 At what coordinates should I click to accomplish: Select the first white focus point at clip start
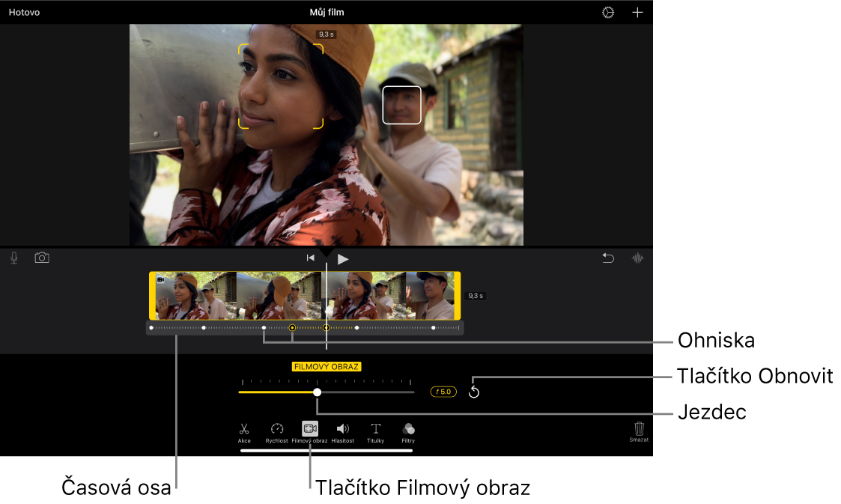[151, 327]
